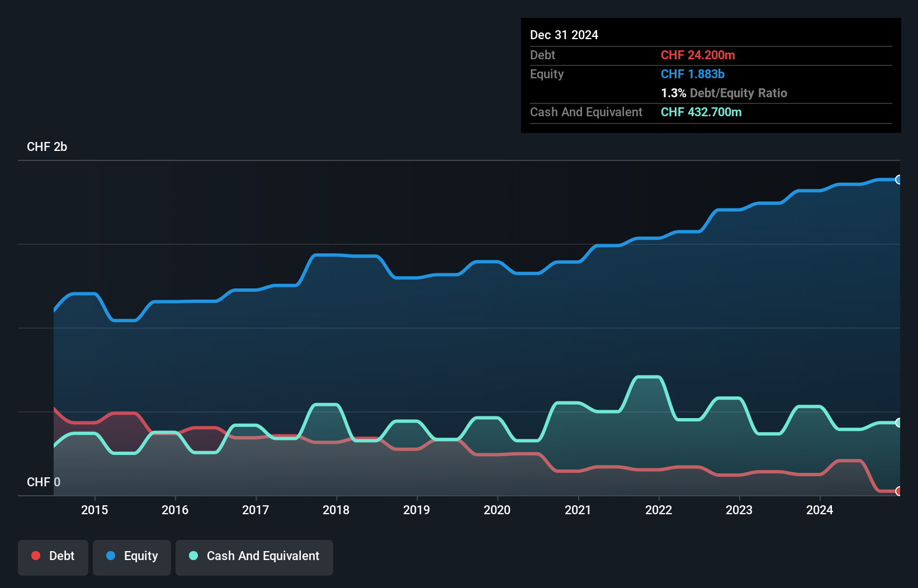Click the 2023 x-axis label
The width and height of the screenshot is (918, 588).
coord(739,510)
